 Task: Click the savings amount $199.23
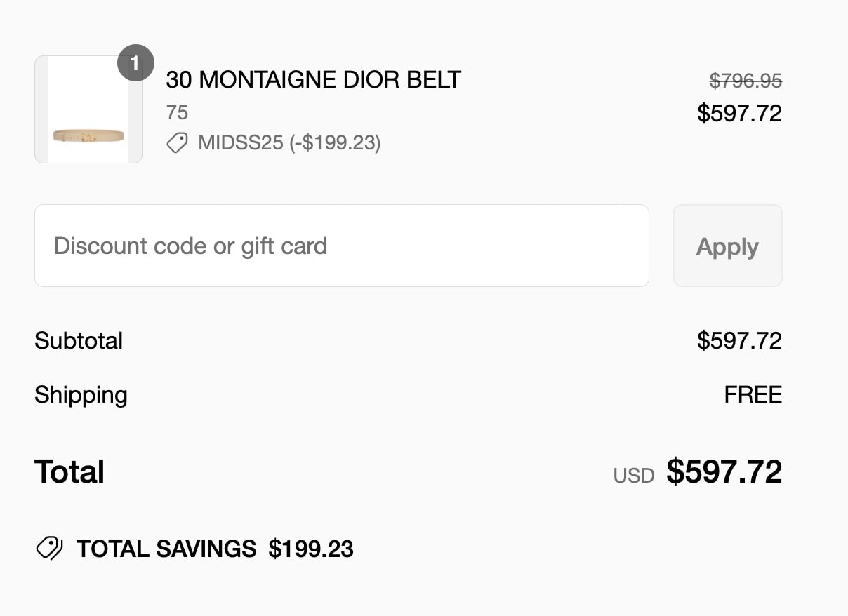pos(311,549)
